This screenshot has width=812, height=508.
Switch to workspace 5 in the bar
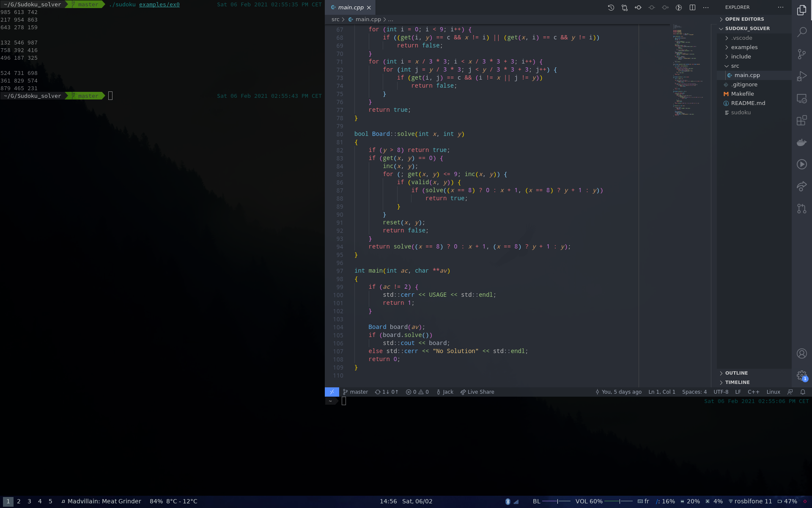click(x=50, y=501)
